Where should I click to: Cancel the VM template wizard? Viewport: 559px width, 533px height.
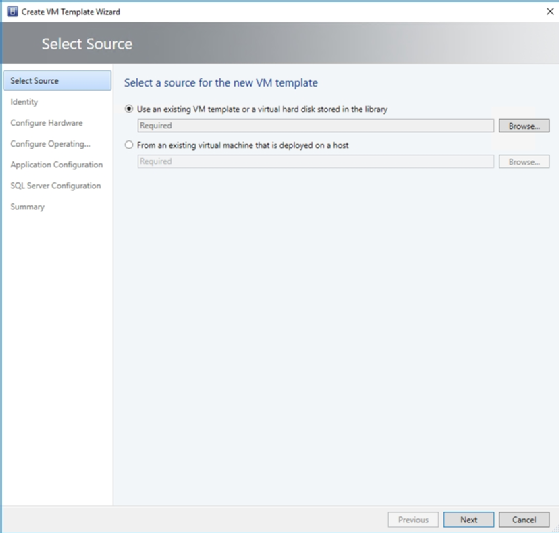524,519
